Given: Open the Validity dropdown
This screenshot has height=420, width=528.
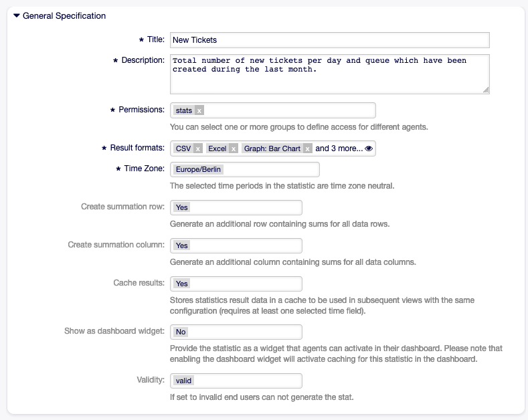Looking at the screenshot, I should (x=236, y=381).
